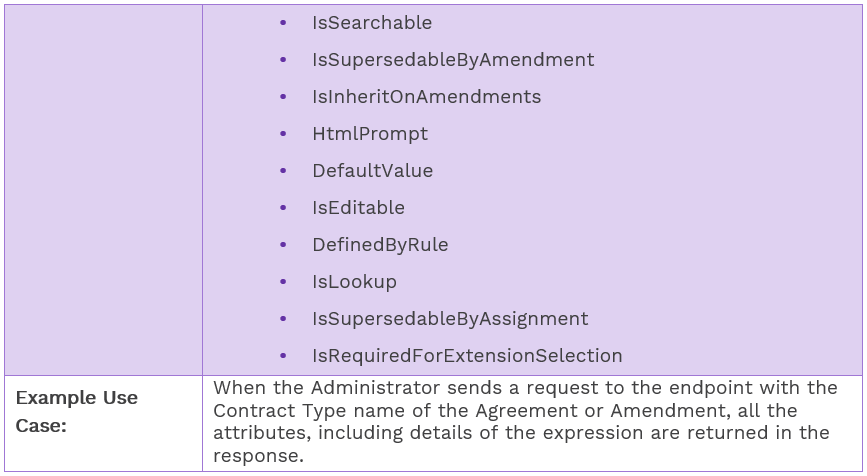Click the DefinedByRule list entry

click(x=379, y=245)
